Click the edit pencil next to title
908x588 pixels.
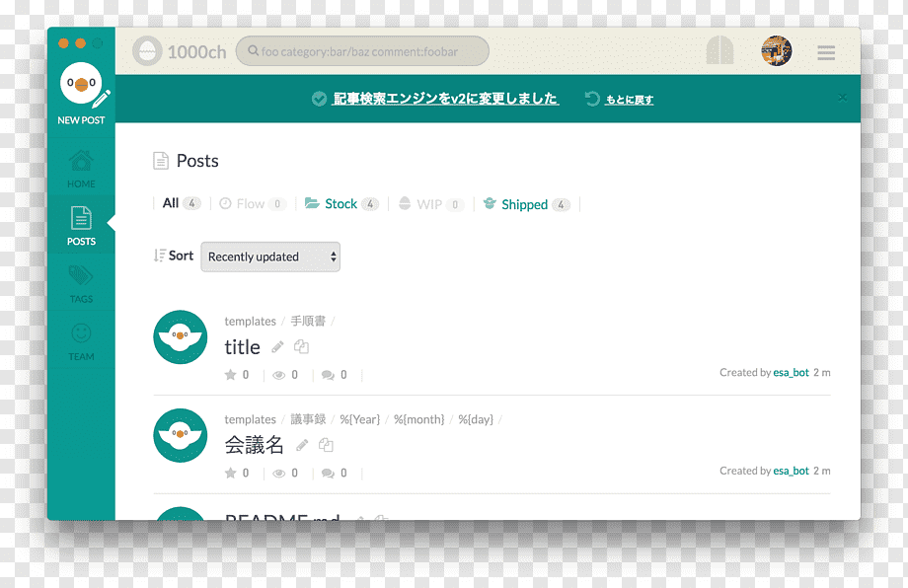[278, 346]
